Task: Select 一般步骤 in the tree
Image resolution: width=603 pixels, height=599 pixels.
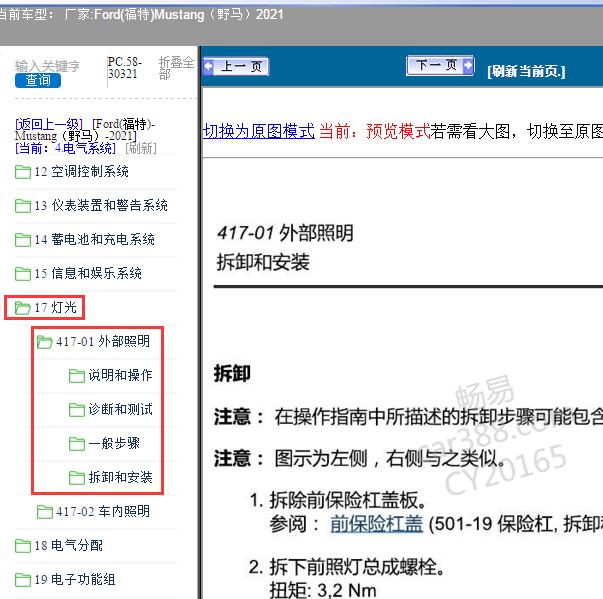Action: (113, 444)
